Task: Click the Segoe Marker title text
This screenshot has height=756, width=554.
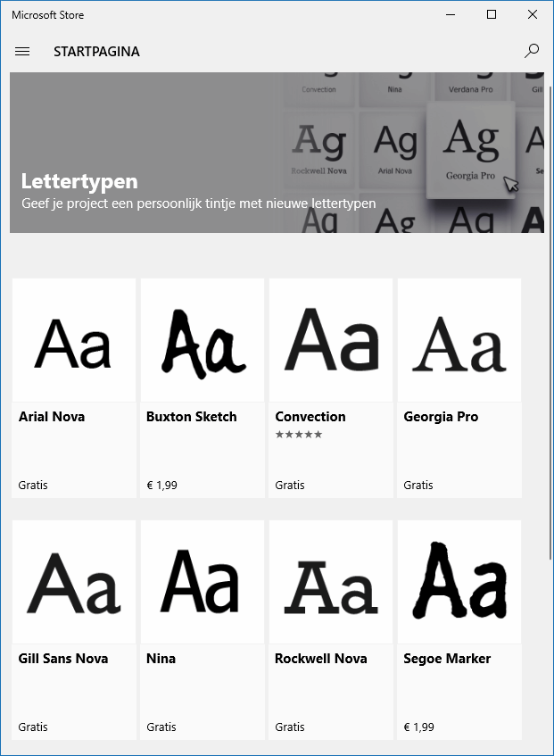Action: (x=447, y=659)
